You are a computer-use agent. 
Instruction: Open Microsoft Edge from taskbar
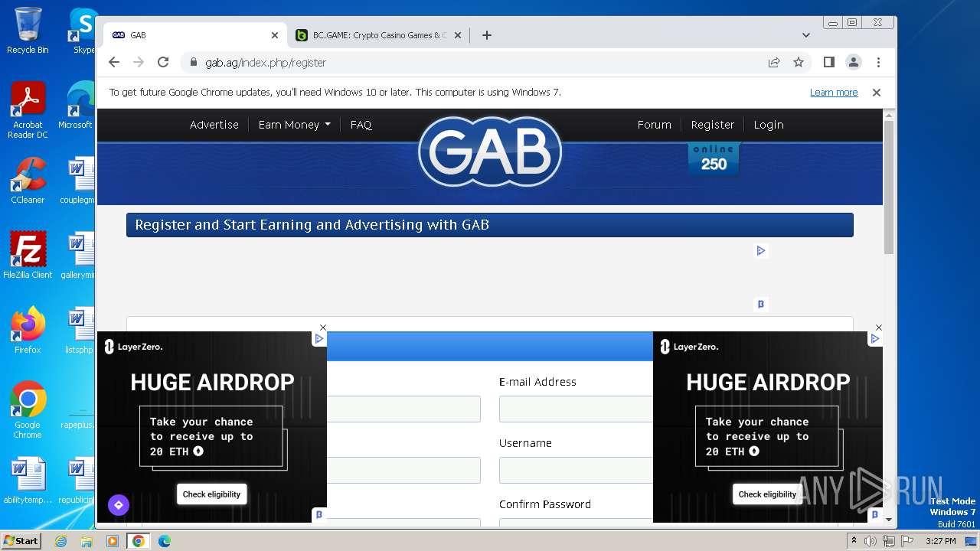(164, 541)
